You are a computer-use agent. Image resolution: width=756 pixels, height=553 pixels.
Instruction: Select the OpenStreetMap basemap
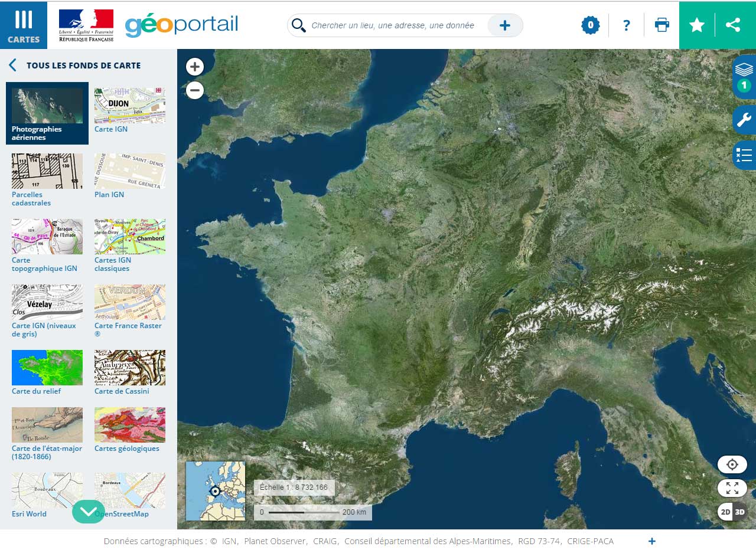130,495
